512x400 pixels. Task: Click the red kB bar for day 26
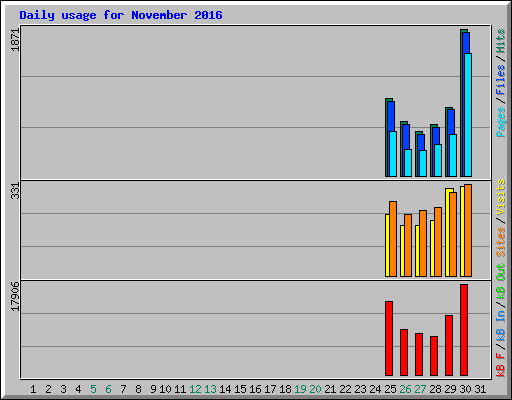[x=404, y=353]
